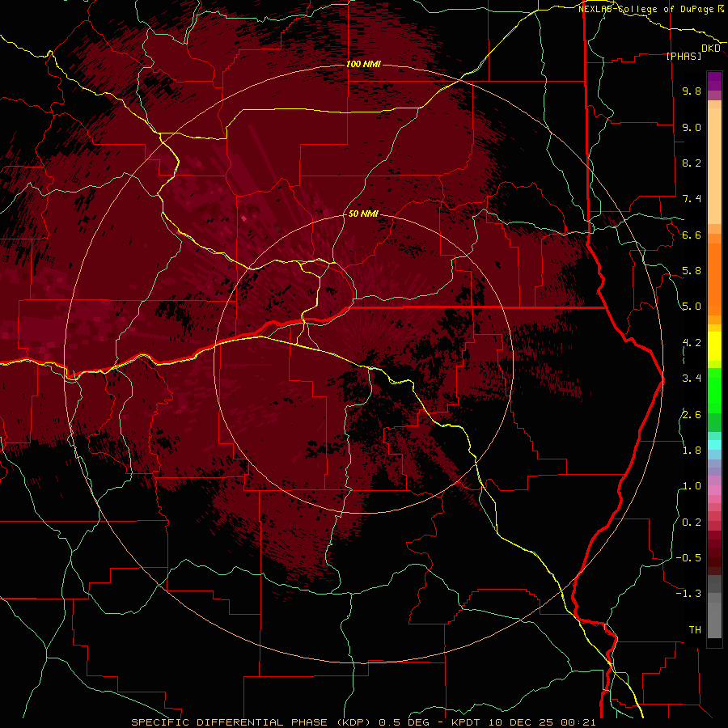The image size is (728, 728).
Task: Select the yellow band of the color bar
Action: 714,346
